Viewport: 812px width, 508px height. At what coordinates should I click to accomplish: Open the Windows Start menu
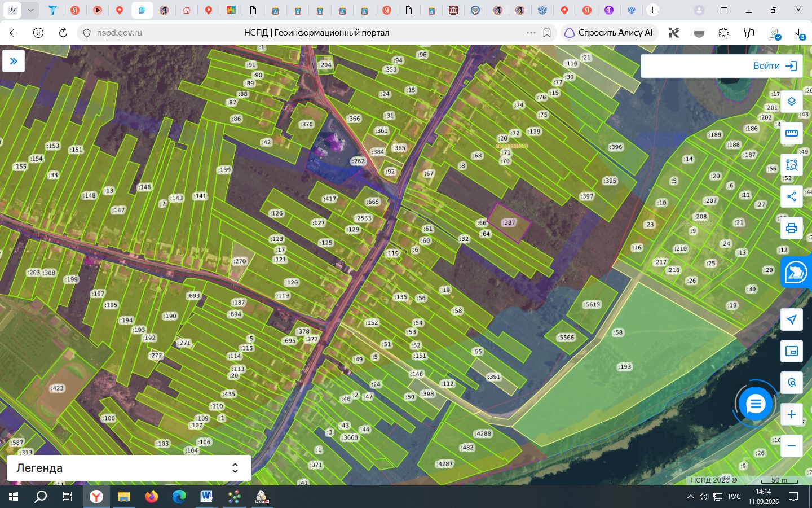pyautogui.click(x=14, y=497)
